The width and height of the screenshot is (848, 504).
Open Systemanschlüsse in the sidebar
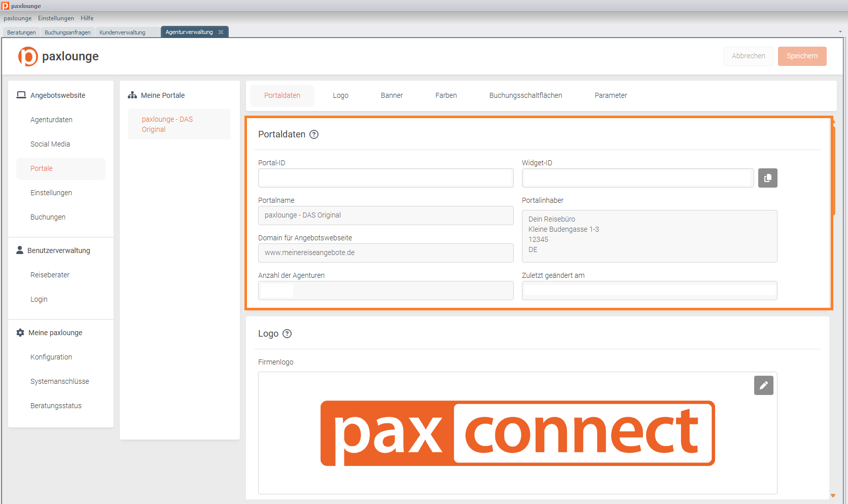(61, 381)
